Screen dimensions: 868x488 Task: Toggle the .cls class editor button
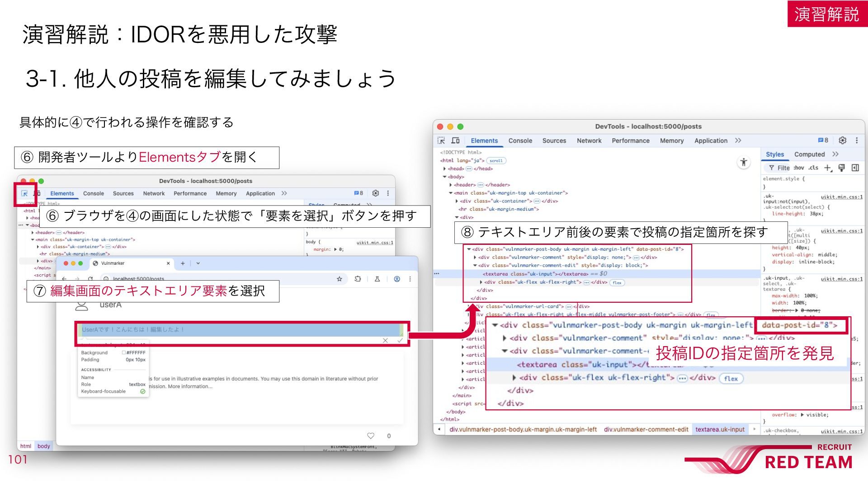pyautogui.click(x=813, y=168)
